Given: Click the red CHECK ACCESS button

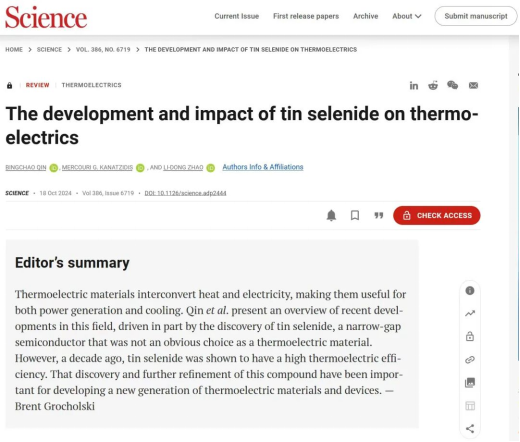Looking at the screenshot, I should [x=437, y=215].
